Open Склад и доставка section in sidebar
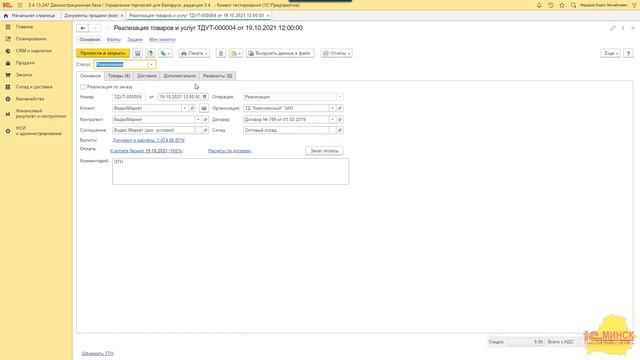 coord(34,87)
